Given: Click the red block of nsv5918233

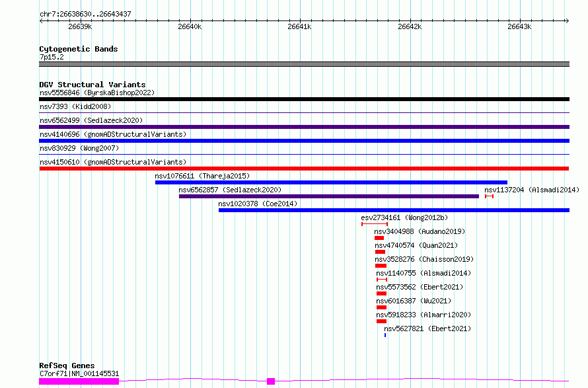Looking at the screenshot, I should click(x=381, y=321).
